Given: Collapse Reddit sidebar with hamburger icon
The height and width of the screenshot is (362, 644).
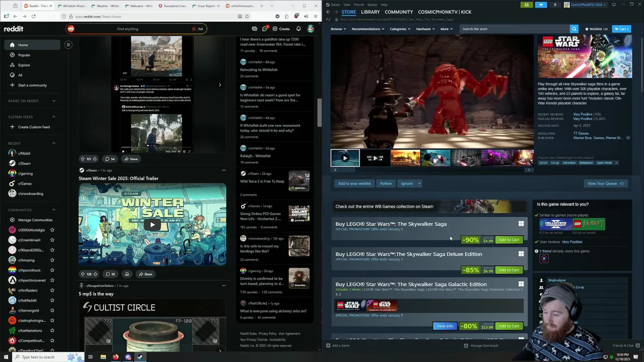Looking at the screenshot, I should coord(68,45).
